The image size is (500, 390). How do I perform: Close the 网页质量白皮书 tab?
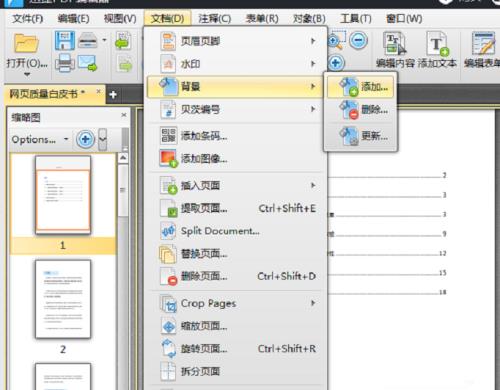pyautogui.click(x=98, y=91)
